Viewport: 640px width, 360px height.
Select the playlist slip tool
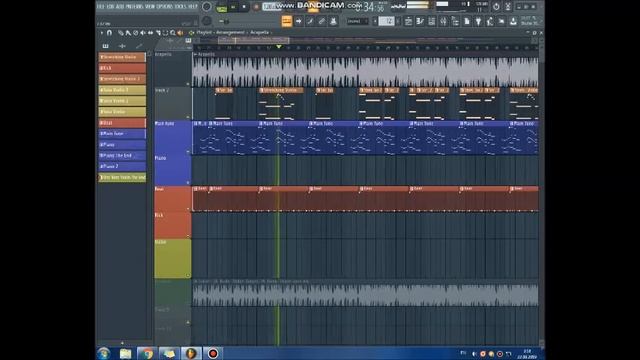[151, 33]
